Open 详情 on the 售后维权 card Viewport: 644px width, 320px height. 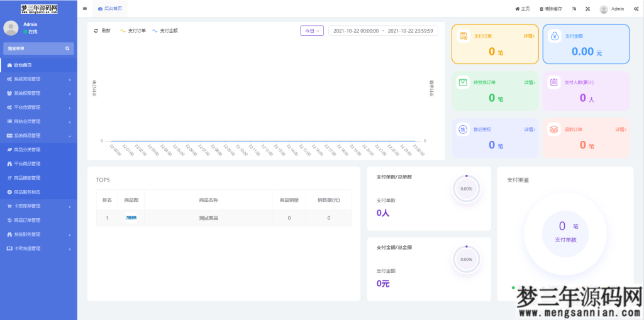point(530,130)
